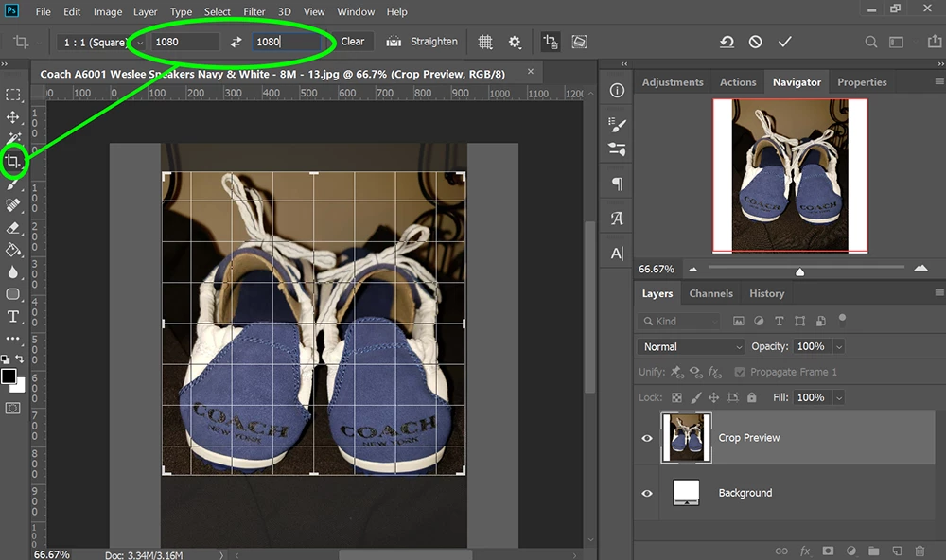Hide the Background layer

[x=647, y=493]
